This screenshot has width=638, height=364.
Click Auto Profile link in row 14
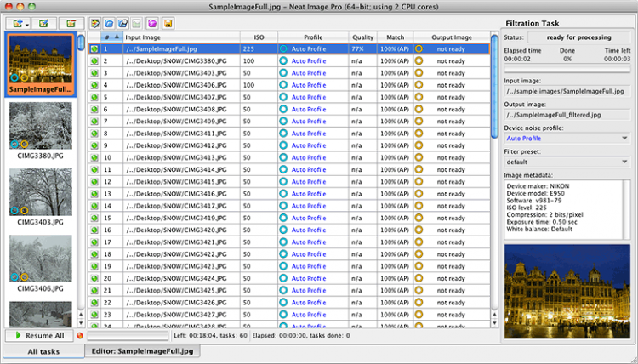coord(309,206)
